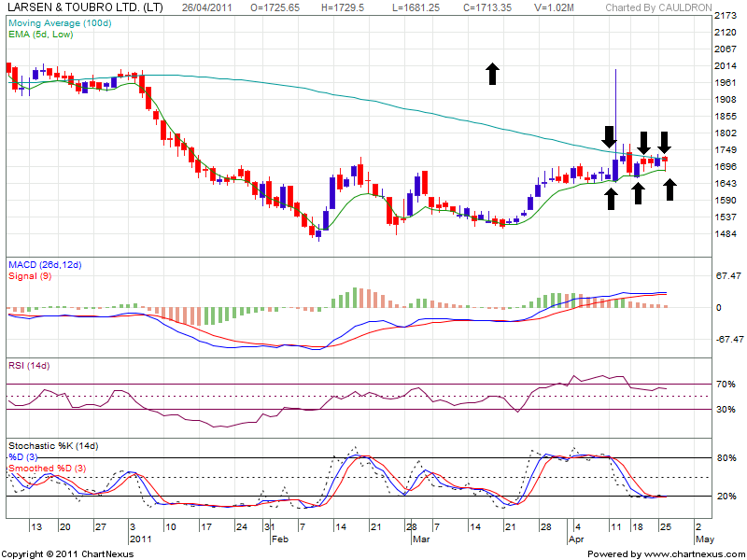
Task: Click the Signal (9) indicator label
Action: [x=30, y=276]
